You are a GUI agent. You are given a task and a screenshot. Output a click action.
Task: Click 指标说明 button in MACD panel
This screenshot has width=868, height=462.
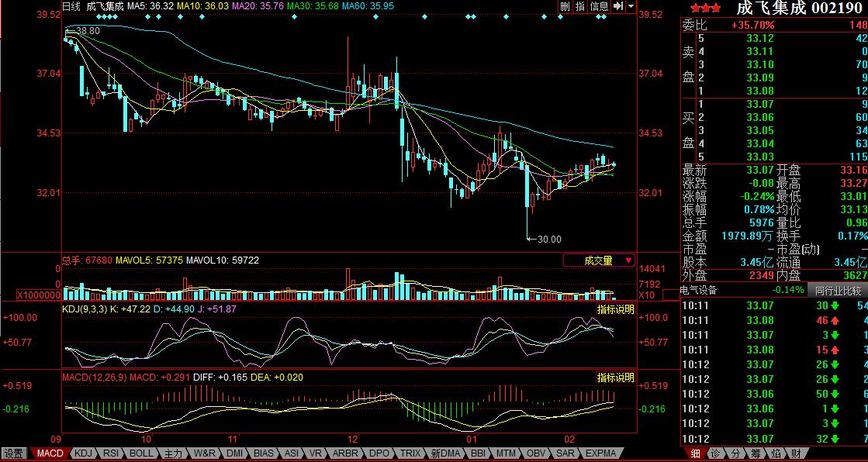pos(615,378)
